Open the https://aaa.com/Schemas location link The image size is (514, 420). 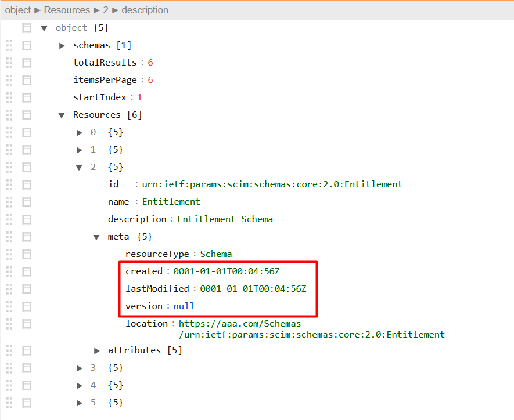click(x=311, y=329)
